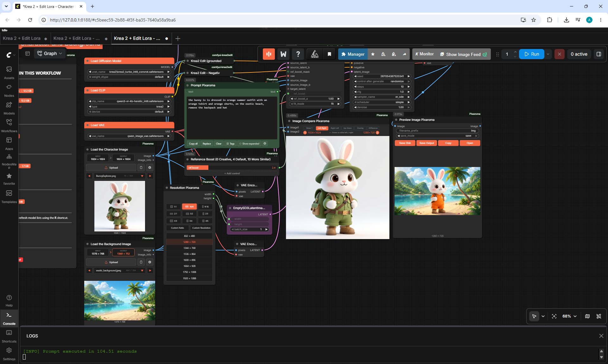The height and width of the screenshot is (364, 608).
Task: Switch Image Compare to Up Down mode
Action: coord(347,128)
